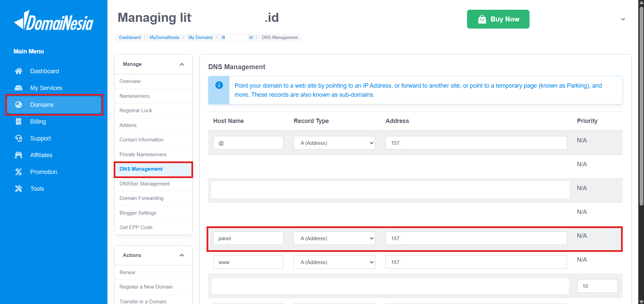The height and width of the screenshot is (304, 644).
Task: Select Domain Forwarding menu item
Action: [x=141, y=198]
